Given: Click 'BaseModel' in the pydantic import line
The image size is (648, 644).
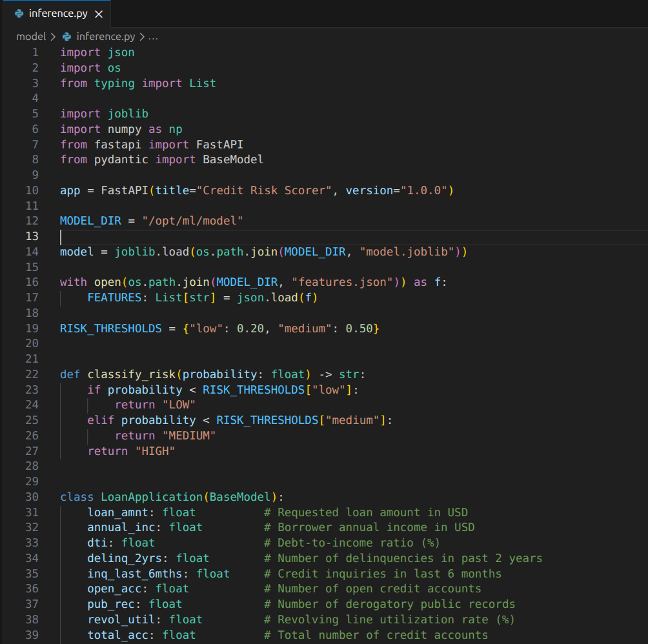Looking at the screenshot, I should pyautogui.click(x=233, y=159).
